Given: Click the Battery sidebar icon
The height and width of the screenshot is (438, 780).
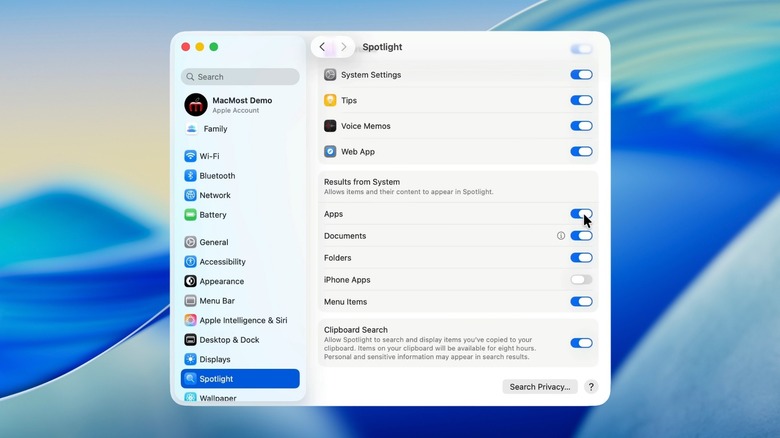Looking at the screenshot, I should pyautogui.click(x=190, y=215).
